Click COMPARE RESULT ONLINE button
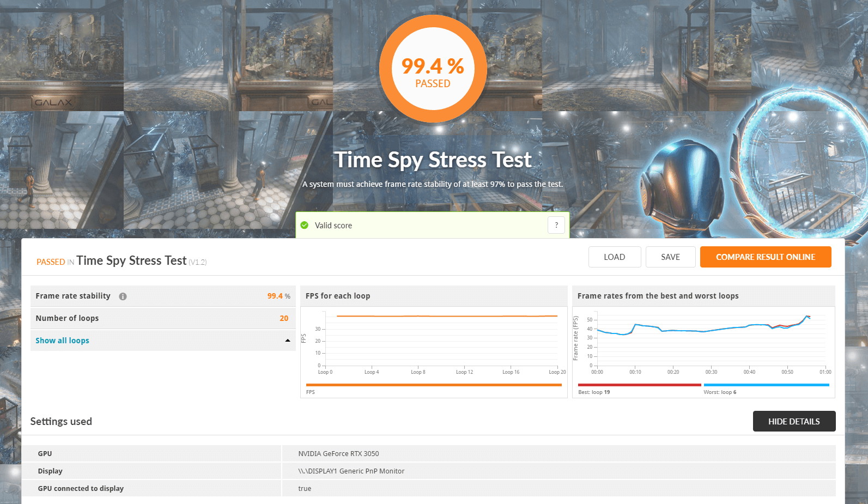This screenshot has width=868, height=504. (x=766, y=257)
